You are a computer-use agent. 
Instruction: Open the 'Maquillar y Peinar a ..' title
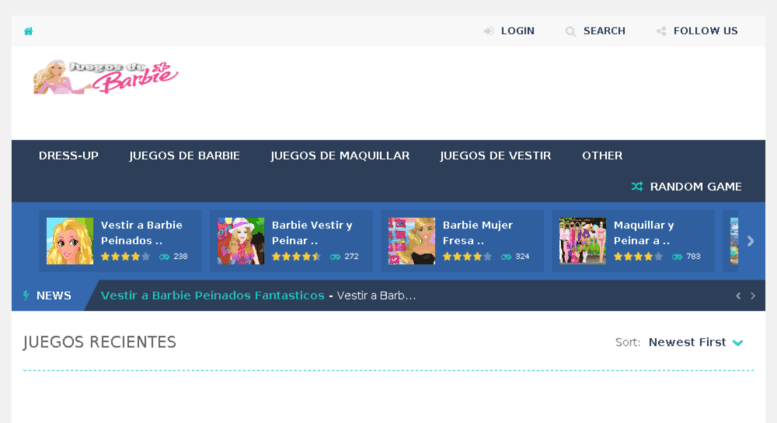pos(644,233)
